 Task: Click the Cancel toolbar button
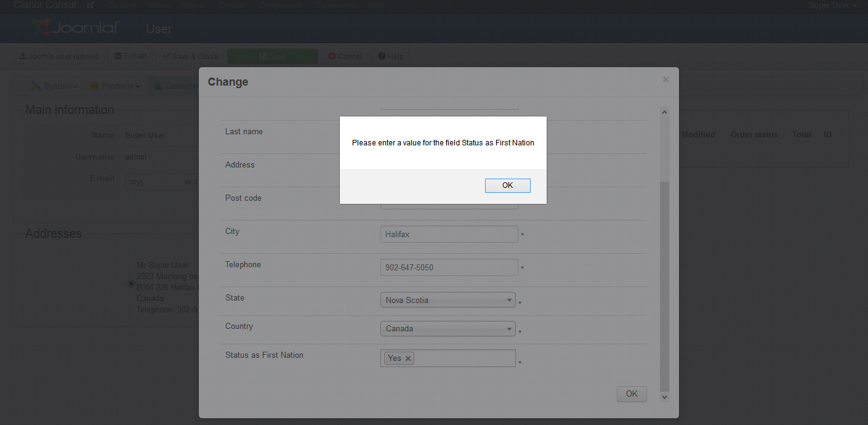[x=345, y=56]
